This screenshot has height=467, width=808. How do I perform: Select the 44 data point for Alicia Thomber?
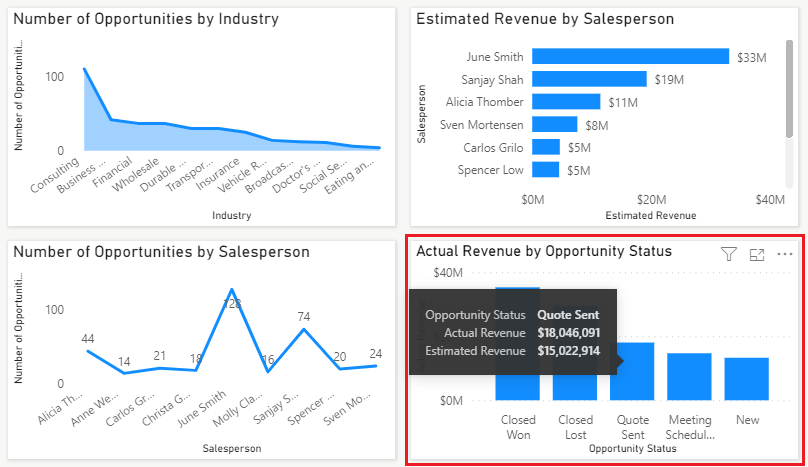88,351
